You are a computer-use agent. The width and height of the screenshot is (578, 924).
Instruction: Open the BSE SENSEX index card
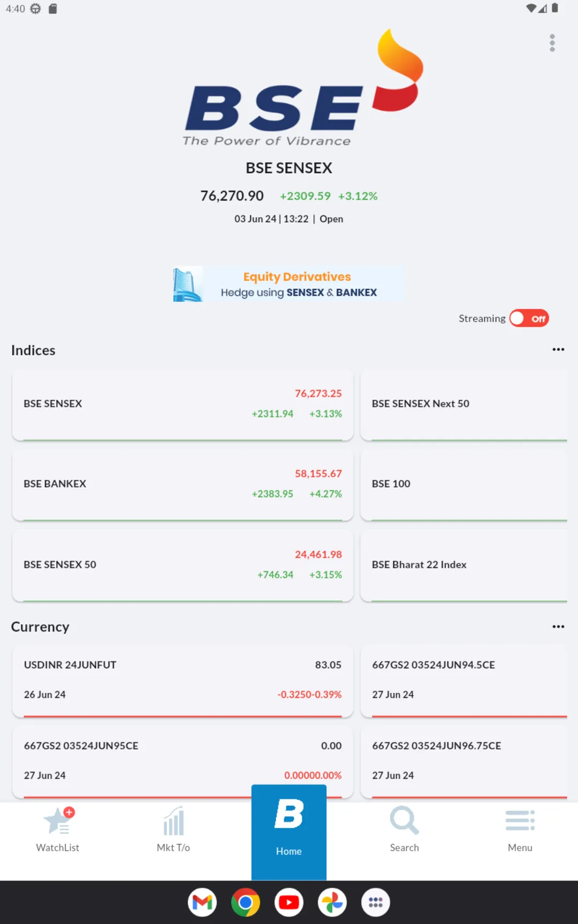coord(182,404)
